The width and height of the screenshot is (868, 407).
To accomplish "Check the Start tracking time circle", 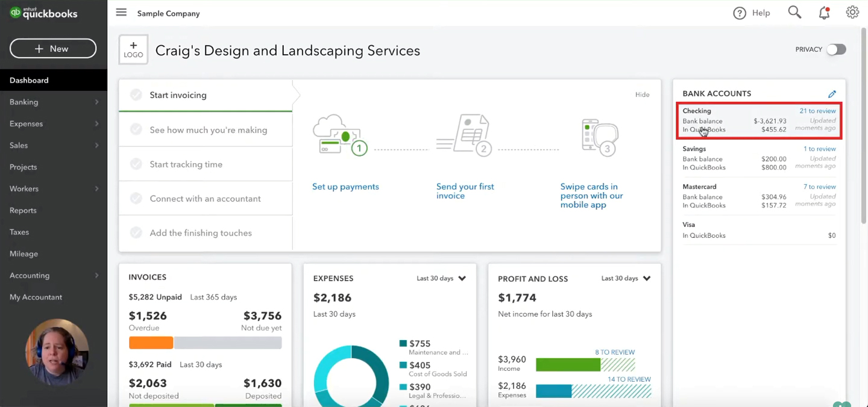I will point(136,164).
